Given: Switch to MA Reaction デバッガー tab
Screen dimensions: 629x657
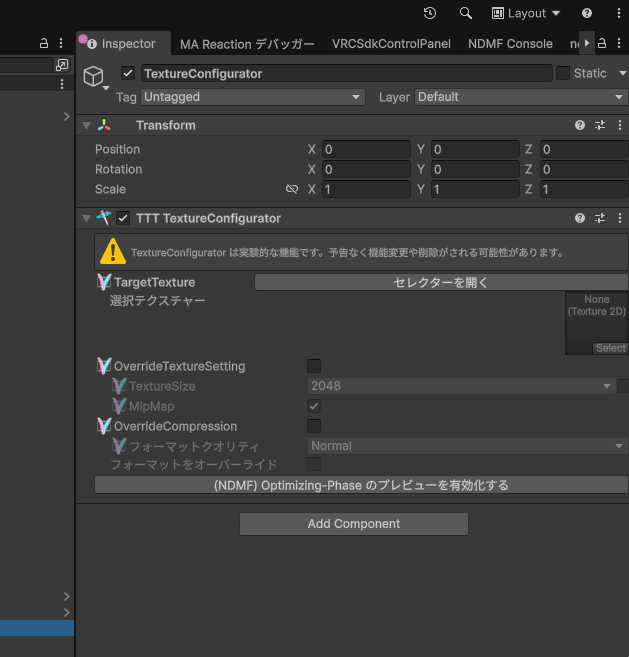Looking at the screenshot, I should 247,44.
